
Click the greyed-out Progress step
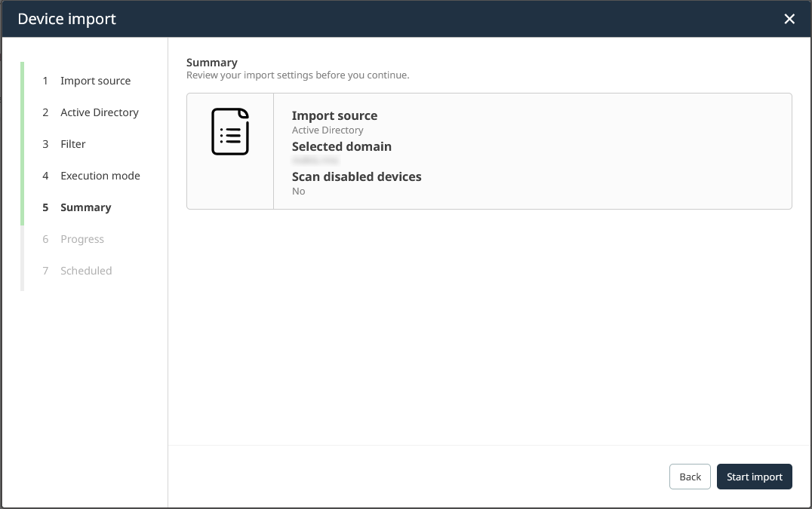tap(82, 239)
